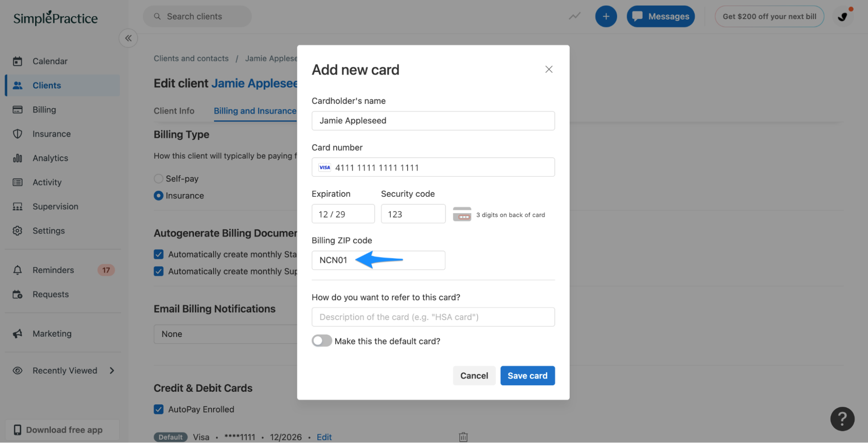
Task: Click the Cancel button
Action: [x=474, y=376]
